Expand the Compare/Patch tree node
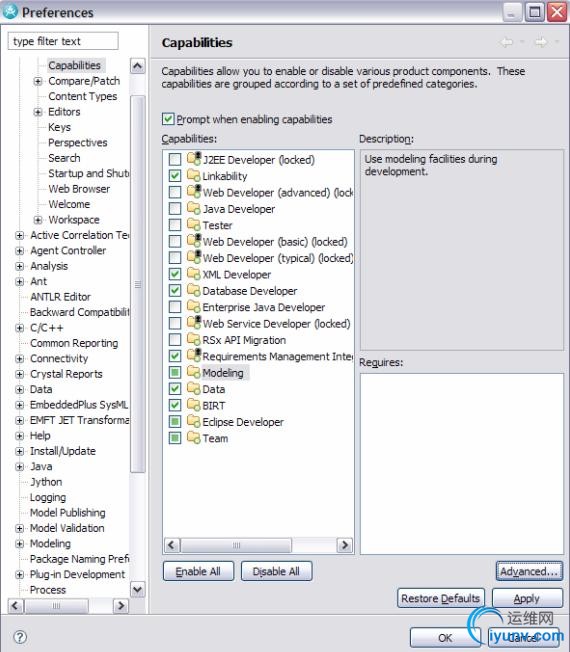 coord(38,81)
